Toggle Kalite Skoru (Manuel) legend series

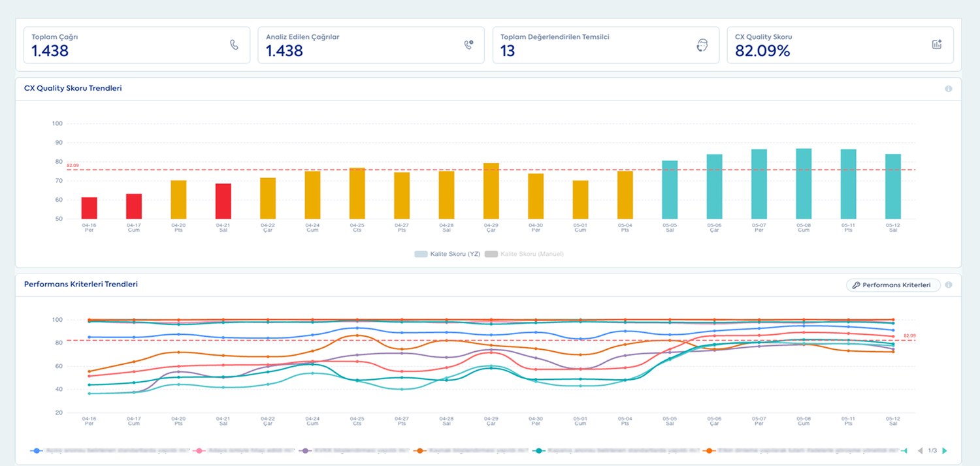pyautogui.click(x=524, y=254)
